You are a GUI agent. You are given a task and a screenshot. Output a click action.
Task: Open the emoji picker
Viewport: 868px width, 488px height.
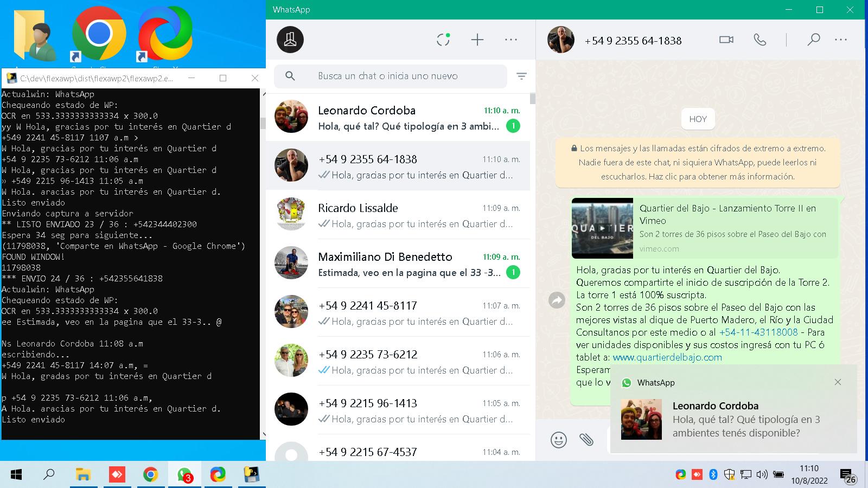[559, 440]
